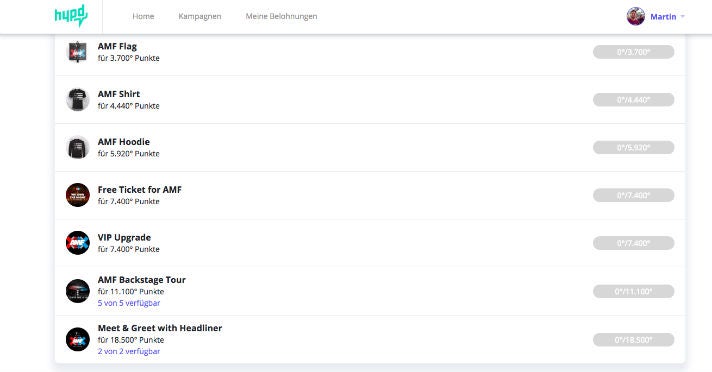
Task: Open the AMF Hoodie reward title
Action: click(124, 142)
